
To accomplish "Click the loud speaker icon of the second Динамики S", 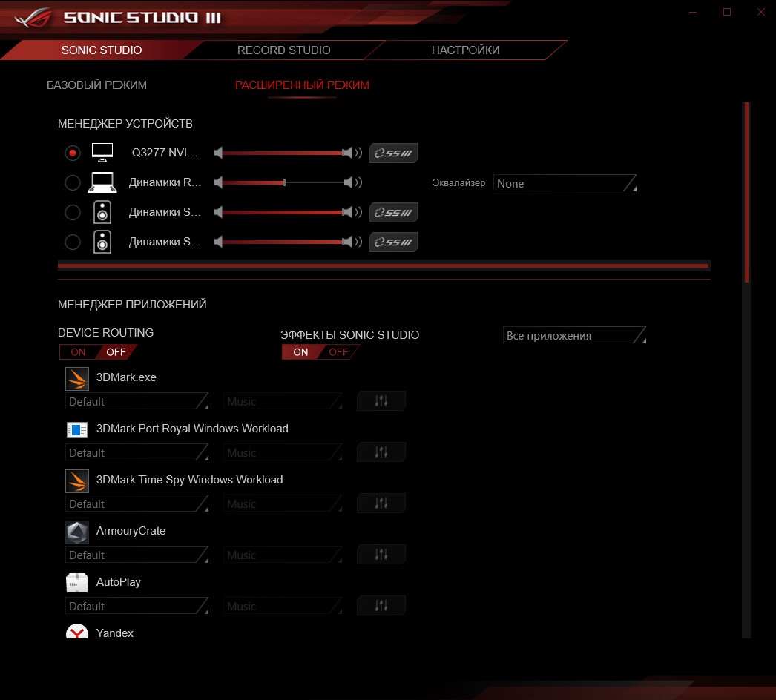I will pos(353,242).
